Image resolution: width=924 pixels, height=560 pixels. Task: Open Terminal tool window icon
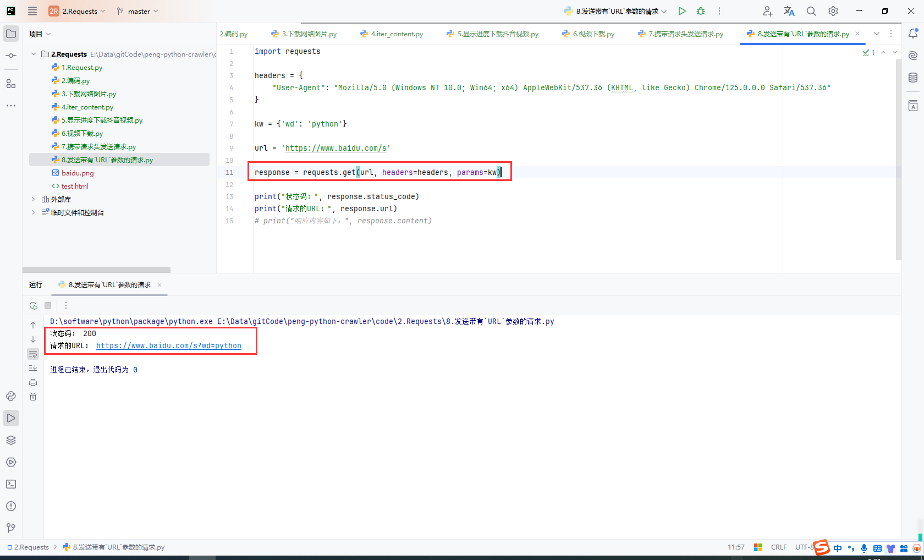(11, 484)
